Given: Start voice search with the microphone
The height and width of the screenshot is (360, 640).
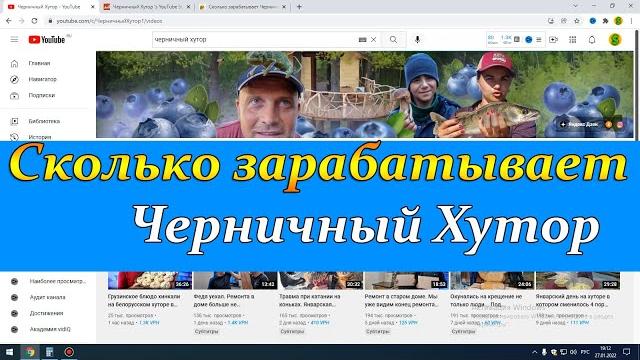Looking at the screenshot, I should (x=417, y=40).
